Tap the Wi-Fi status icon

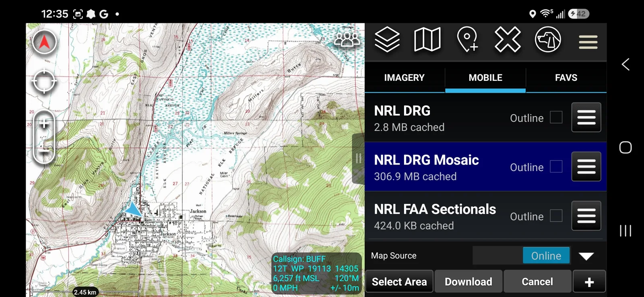546,14
